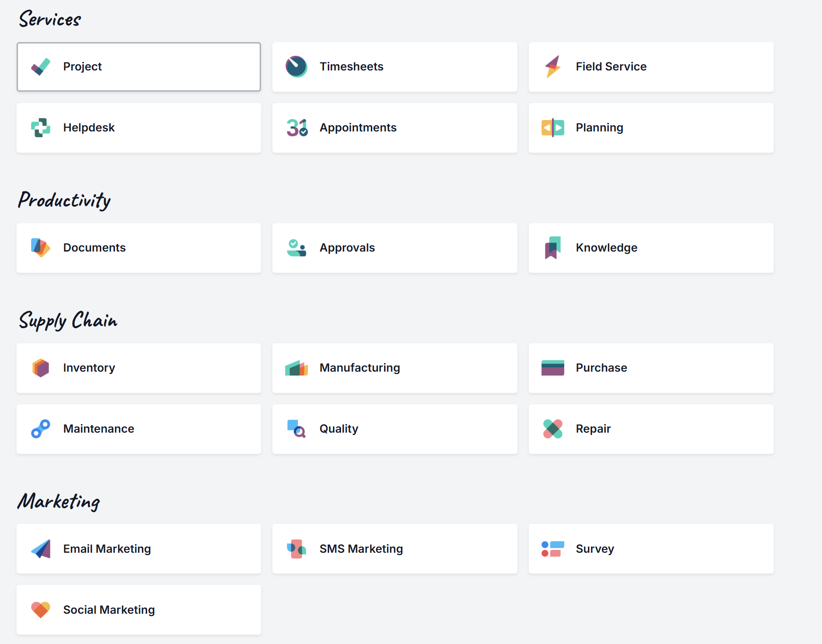Open SMS Marketing app
The height and width of the screenshot is (644, 822).
394,549
